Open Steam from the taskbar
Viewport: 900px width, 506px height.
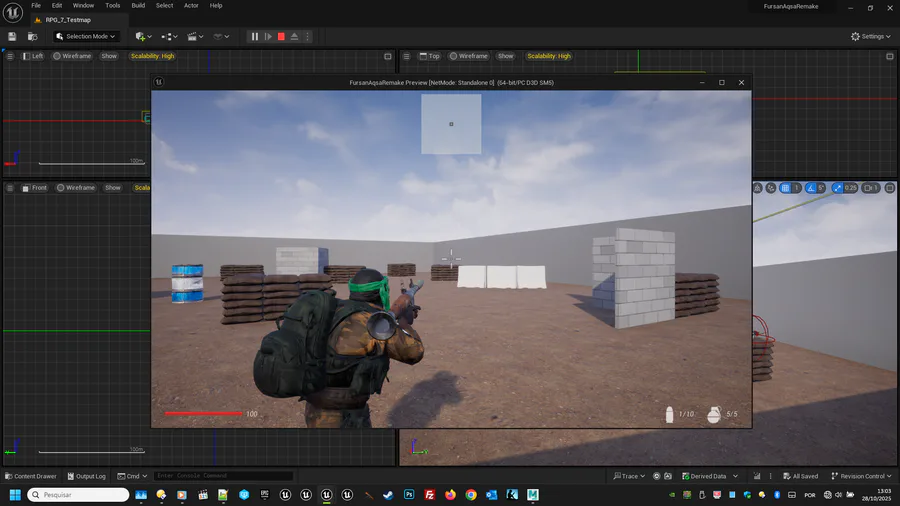coord(388,495)
